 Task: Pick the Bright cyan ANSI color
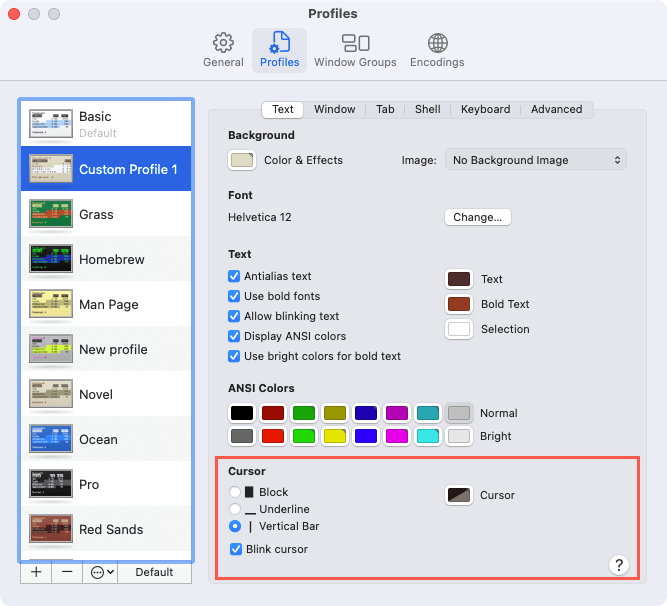pyautogui.click(x=428, y=436)
